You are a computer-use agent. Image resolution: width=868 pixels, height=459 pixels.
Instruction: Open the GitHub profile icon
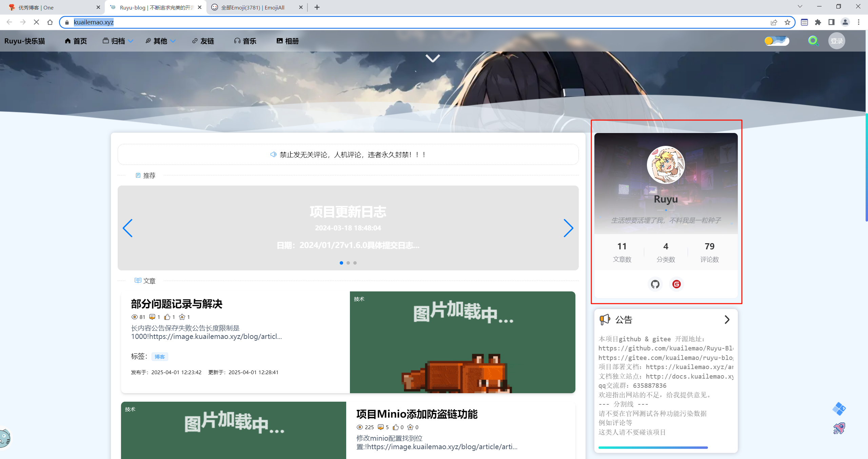tap(655, 284)
